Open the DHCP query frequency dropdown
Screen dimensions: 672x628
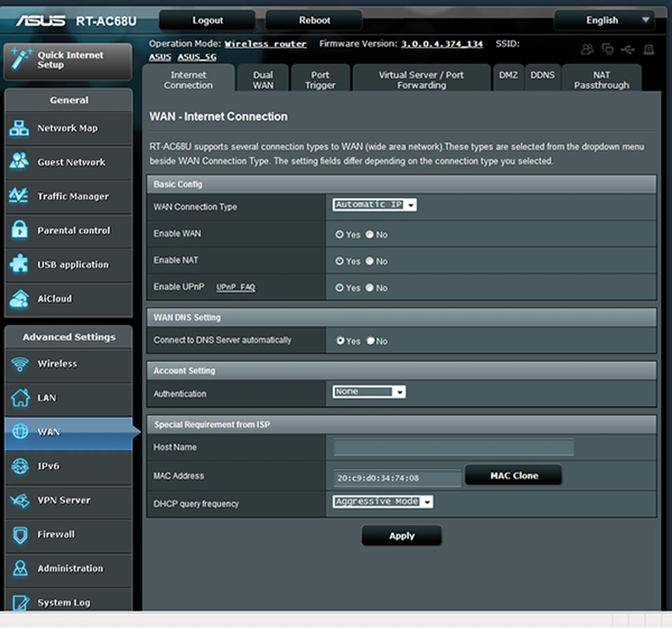pyautogui.click(x=383, y=502)
